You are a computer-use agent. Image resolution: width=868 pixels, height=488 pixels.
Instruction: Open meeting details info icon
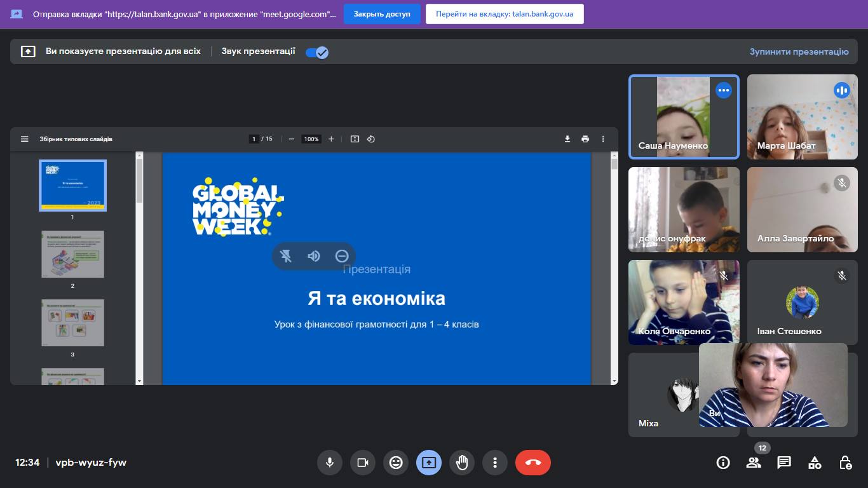click(x=723, y=463)
